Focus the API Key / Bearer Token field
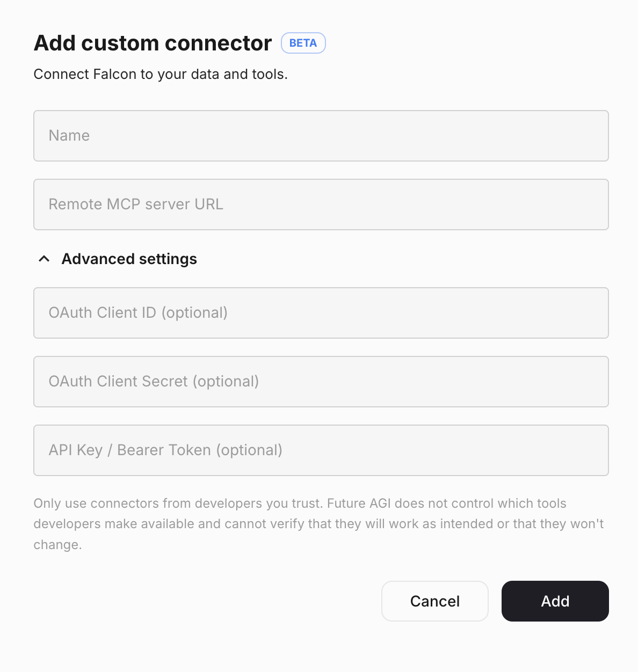 (321, 450)
